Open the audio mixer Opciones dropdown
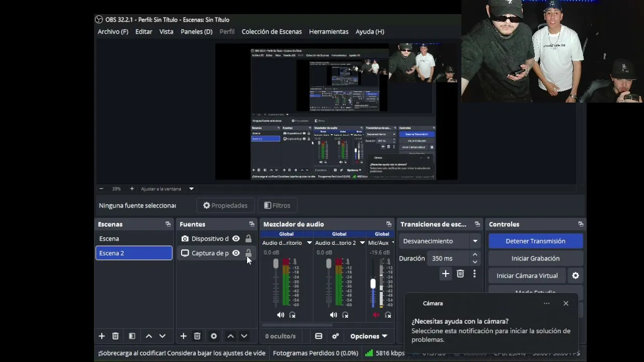Screen dimensions: 644x362 369,336
